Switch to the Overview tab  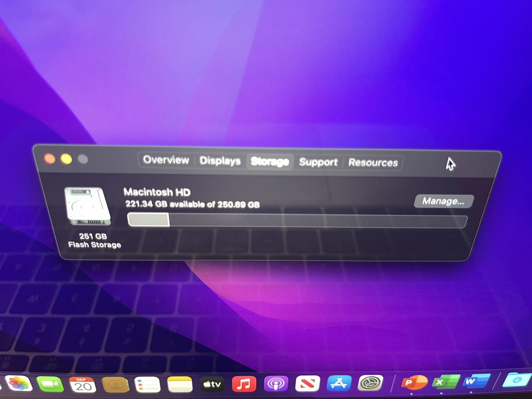pyautogui.click(x=166, y=160)
